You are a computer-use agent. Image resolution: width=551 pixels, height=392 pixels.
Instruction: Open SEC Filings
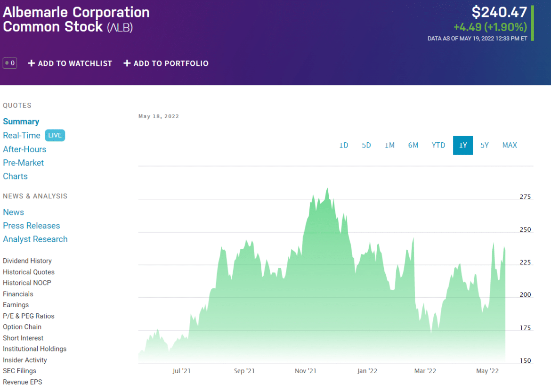[20, 371]
